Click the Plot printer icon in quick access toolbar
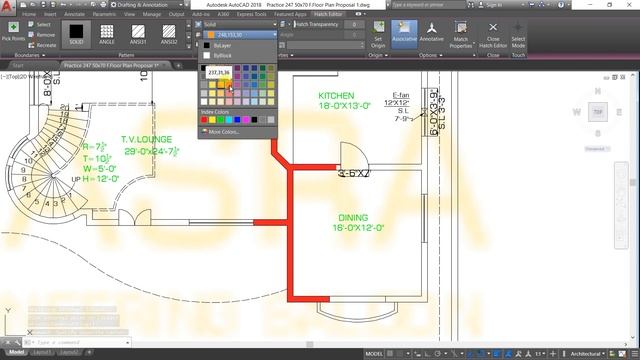640x360 pixels. pos(103,5)
